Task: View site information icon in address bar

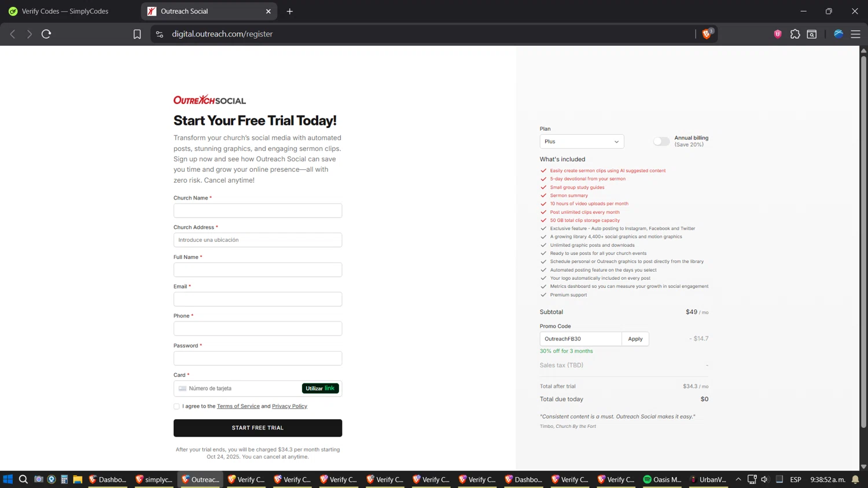Action: click(x=160, y=34)
